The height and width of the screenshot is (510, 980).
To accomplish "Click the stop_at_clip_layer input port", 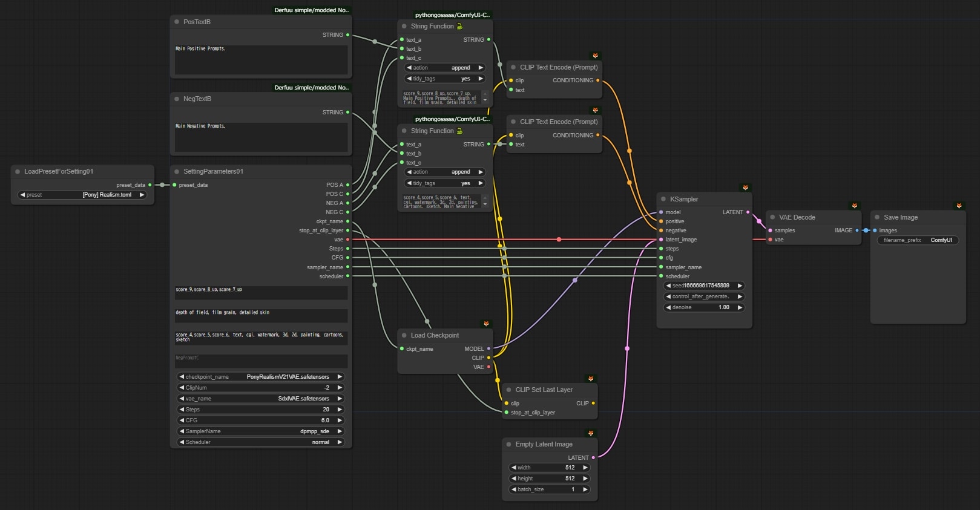I will [506, 413].
